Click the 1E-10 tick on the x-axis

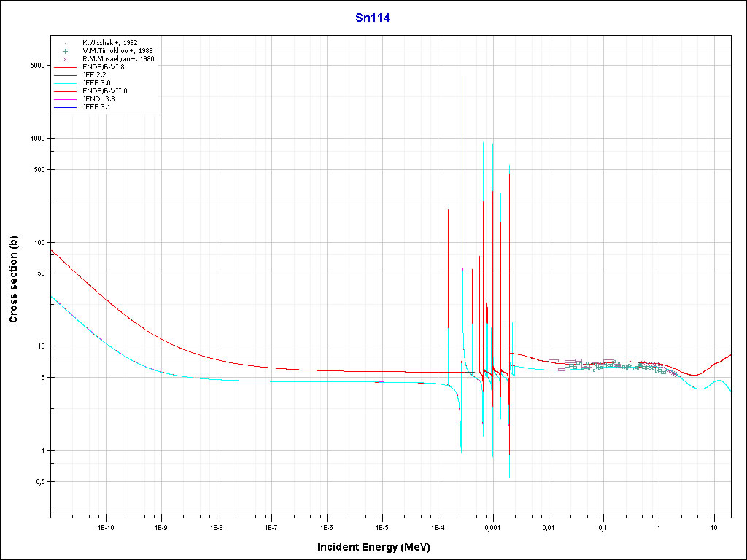106,526
